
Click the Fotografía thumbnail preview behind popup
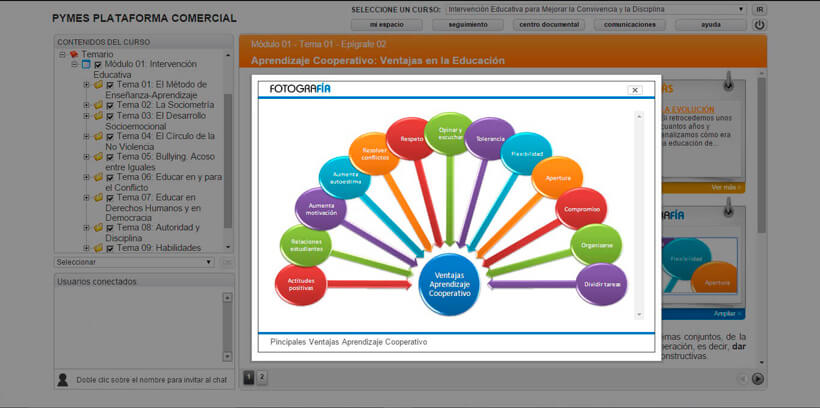(699, 264)
